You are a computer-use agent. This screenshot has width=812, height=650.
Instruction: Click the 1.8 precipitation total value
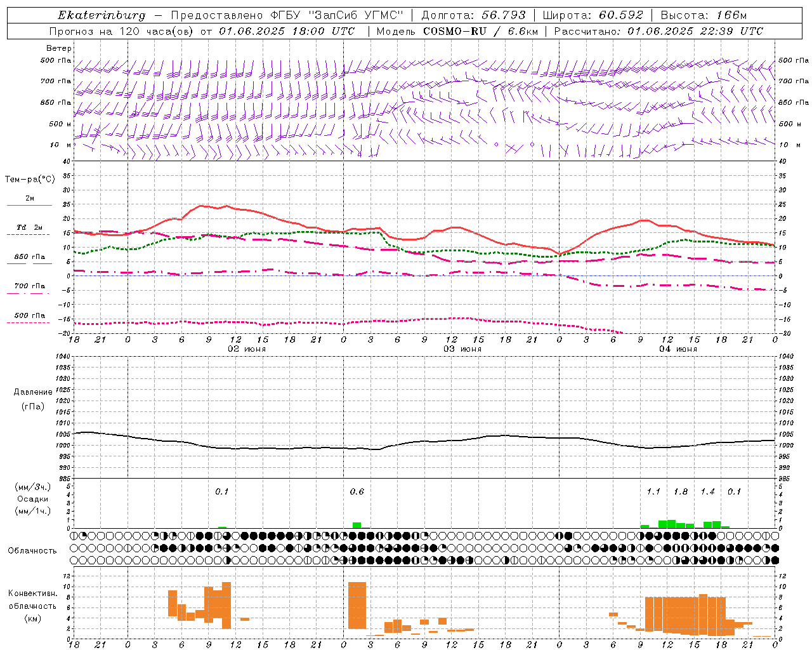(x=681, y=491)
